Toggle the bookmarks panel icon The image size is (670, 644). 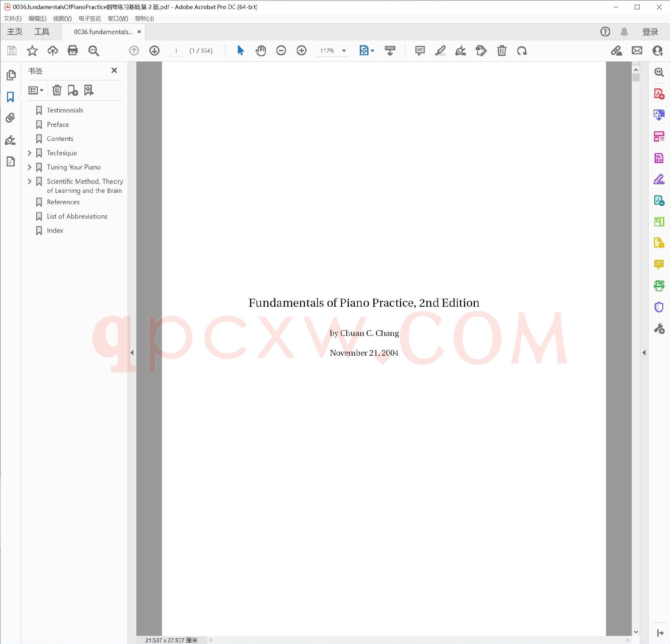tap(10, 97)
